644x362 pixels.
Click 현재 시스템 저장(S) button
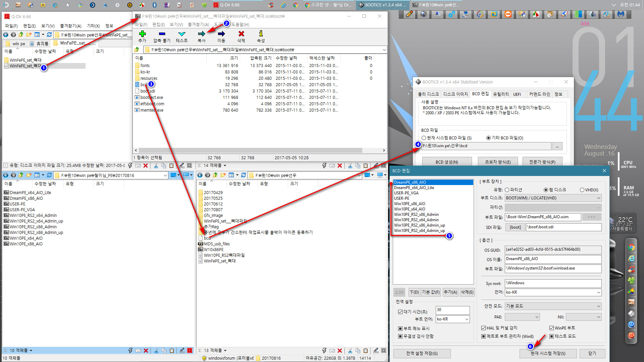coord(548,353)
